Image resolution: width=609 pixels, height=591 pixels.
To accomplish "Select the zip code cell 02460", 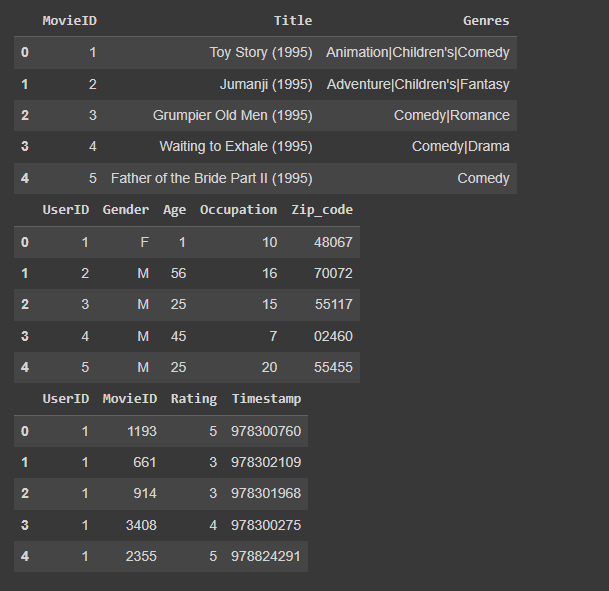I will tap(333, 336).
